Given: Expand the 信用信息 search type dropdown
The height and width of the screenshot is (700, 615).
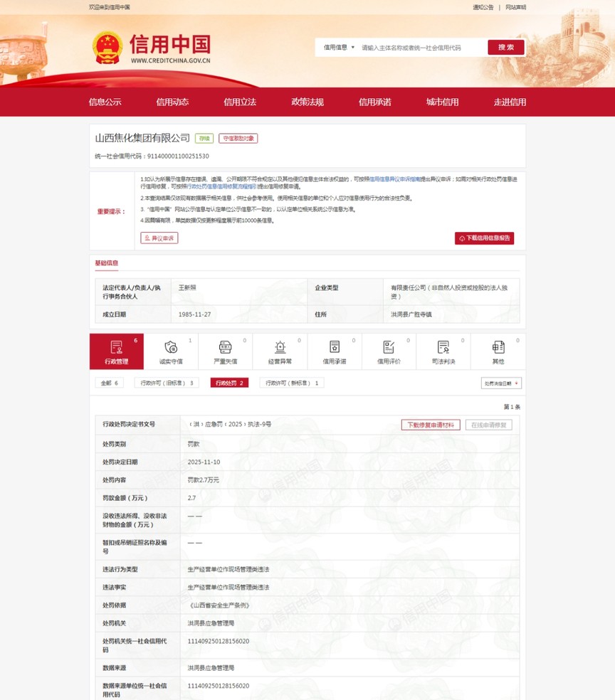Looking at the screenshot, I should pos(339,48).
